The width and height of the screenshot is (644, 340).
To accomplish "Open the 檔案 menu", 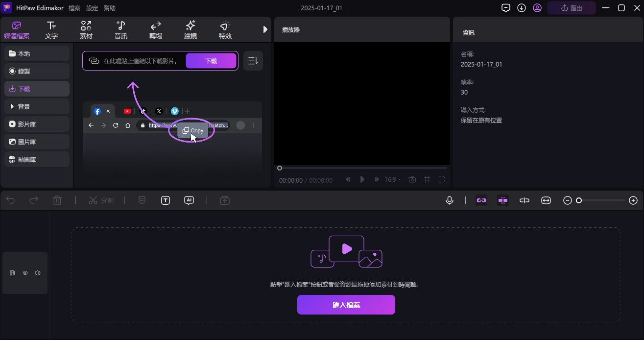I will click(x=74, y=8).
